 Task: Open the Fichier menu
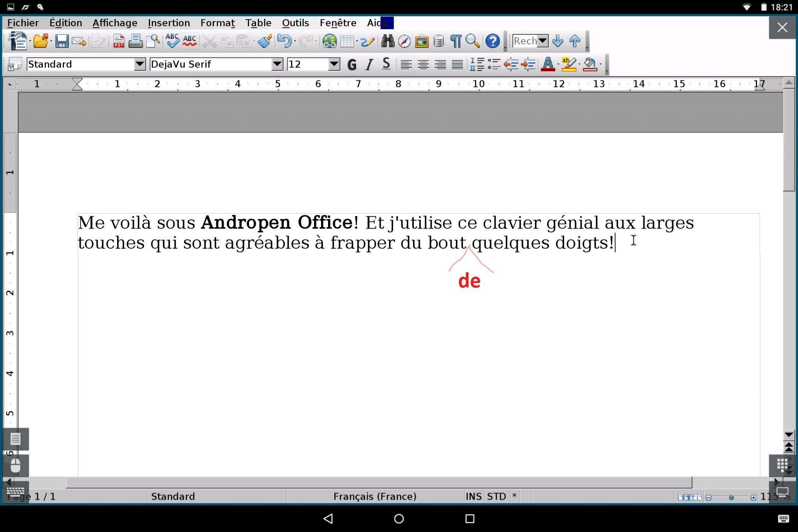tap(23, 23)
